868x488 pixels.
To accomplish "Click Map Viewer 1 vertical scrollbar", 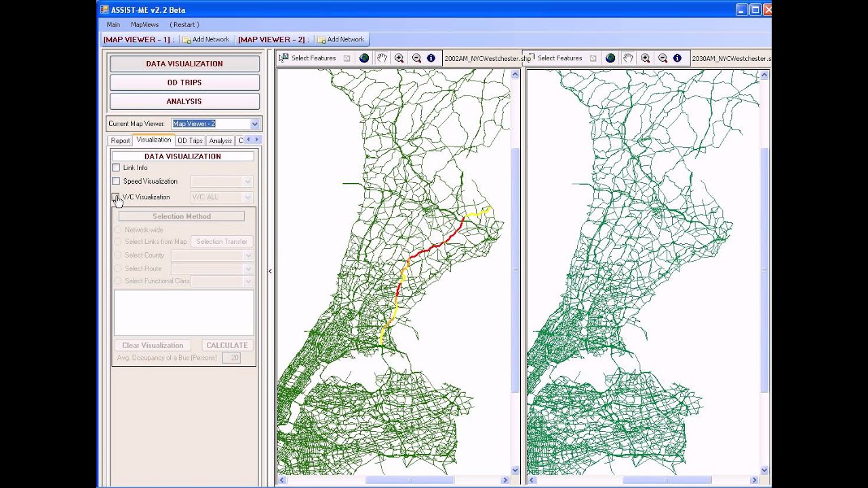I will pos(515,271).
